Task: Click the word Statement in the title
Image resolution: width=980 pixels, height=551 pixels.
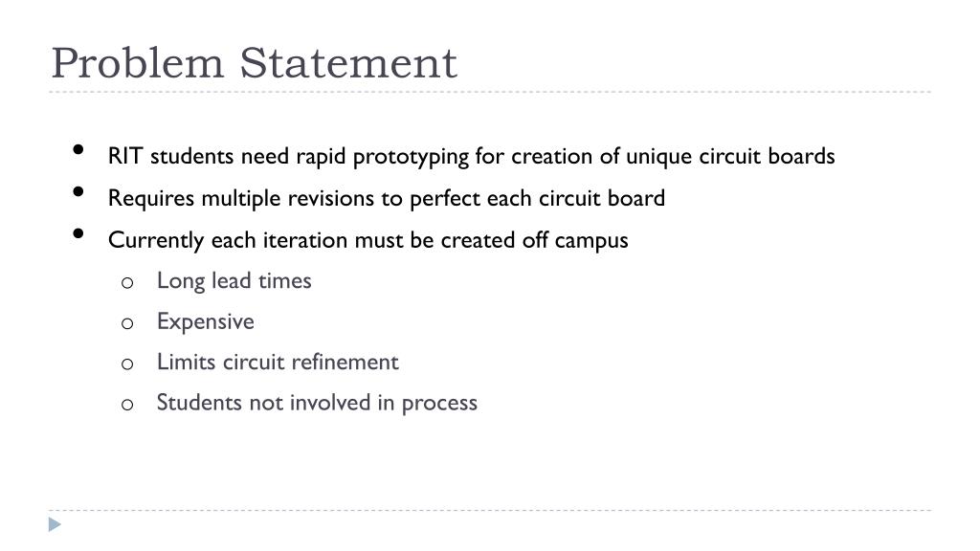Action: click(348, 63)
